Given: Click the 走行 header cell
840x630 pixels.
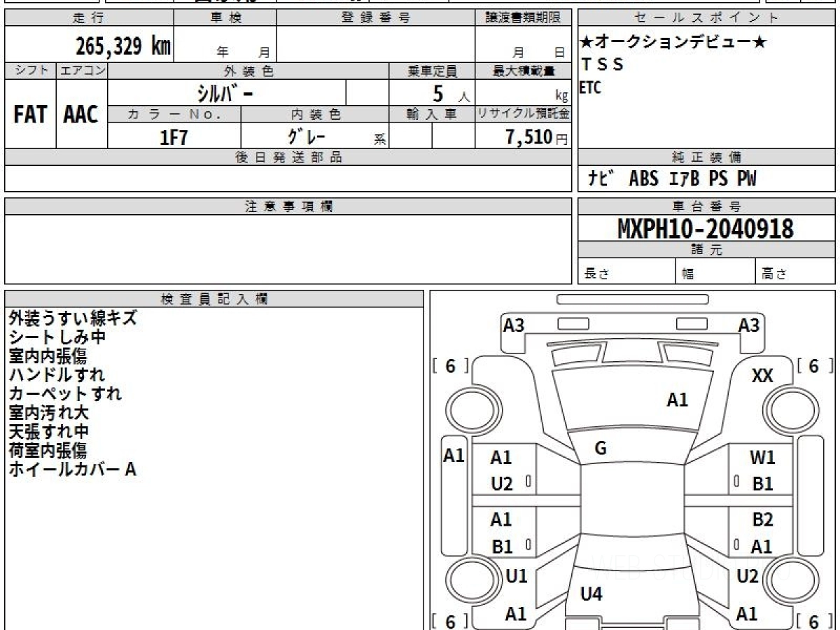Looking at the screenshot, I should pyautogui.click(x=89, y=18).
